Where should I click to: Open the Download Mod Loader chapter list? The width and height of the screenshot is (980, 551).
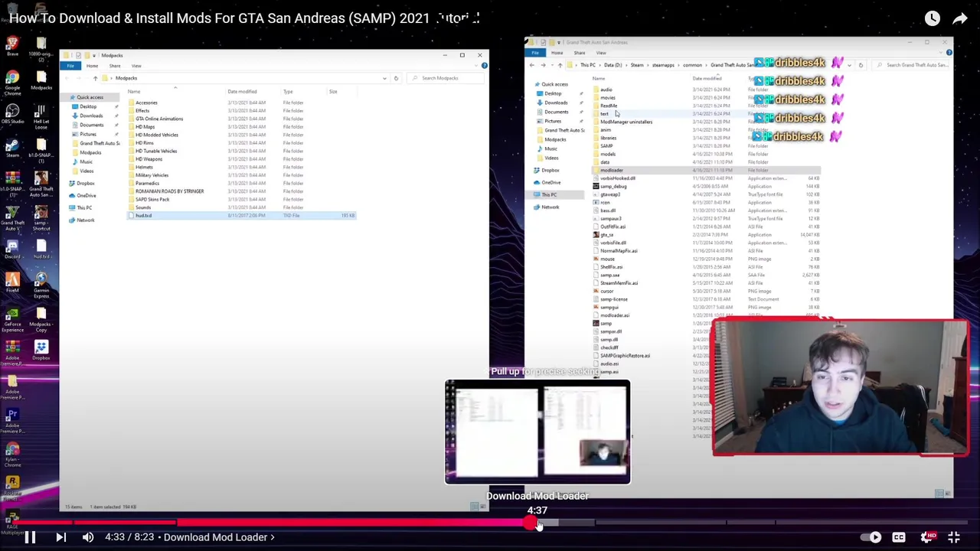(x=219, y=537)
